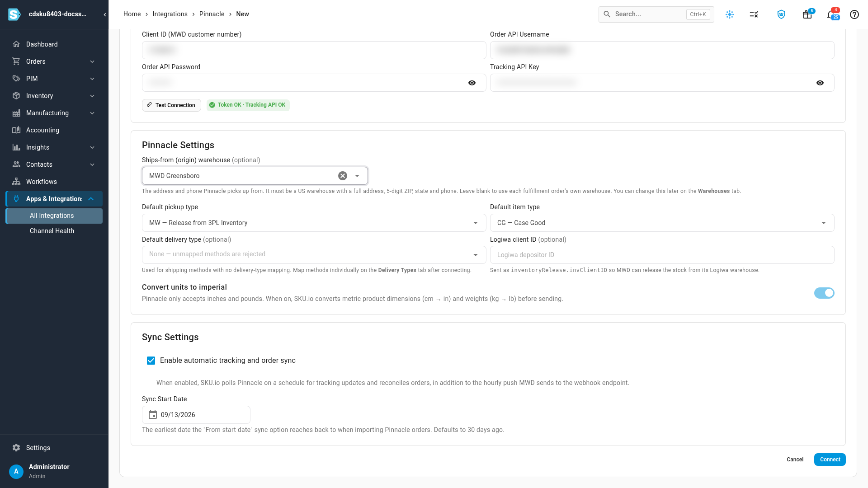
Task: Toggle the Convert units to imperial switch
Action: point(824,293)
